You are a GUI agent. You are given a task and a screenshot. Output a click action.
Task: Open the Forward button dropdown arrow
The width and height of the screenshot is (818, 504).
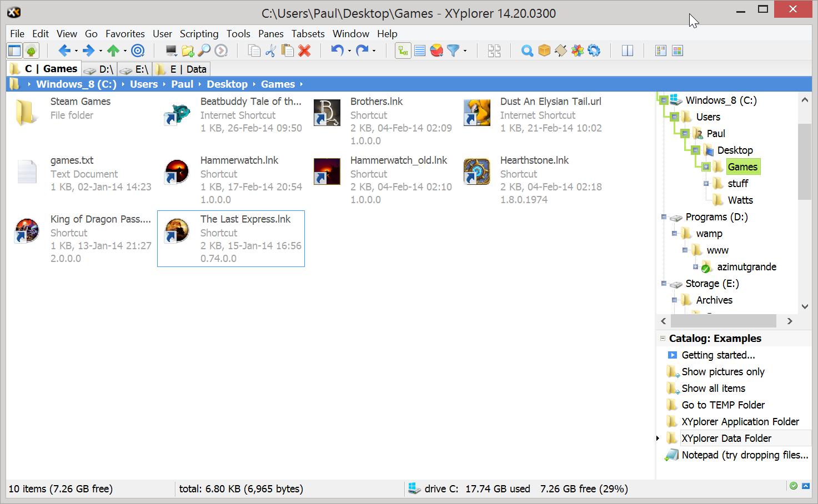[x=100, y=51]
